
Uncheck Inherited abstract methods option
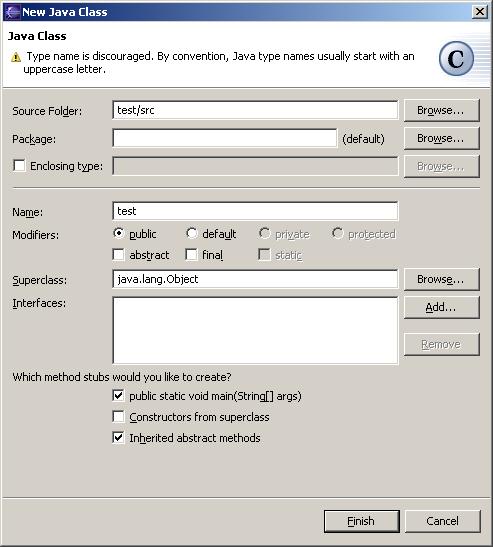tap(119, 437)
